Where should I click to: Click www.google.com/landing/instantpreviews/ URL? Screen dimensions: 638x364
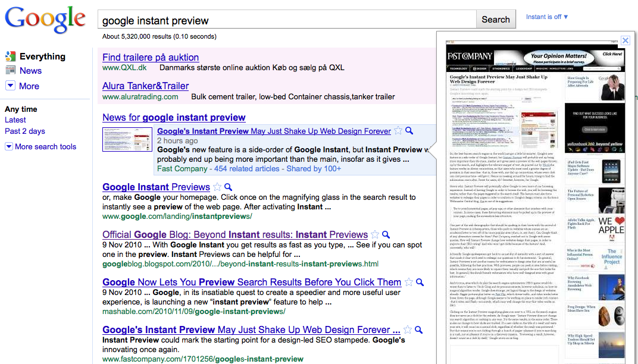click(x=177, y=216)
